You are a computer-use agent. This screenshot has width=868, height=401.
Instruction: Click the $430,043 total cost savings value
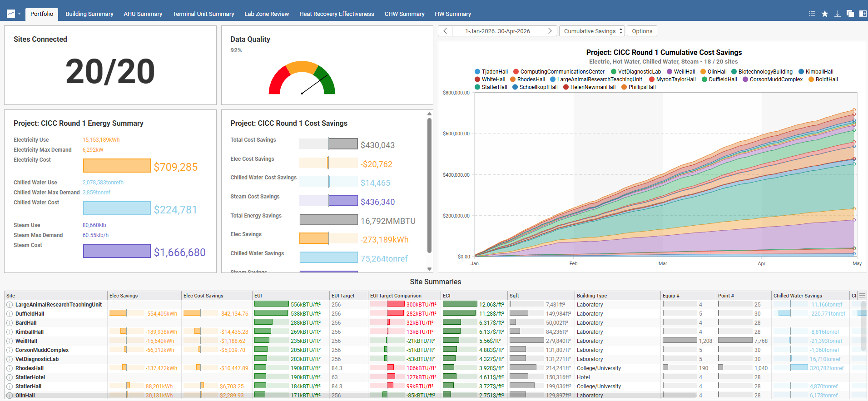[x=377, y=145]
